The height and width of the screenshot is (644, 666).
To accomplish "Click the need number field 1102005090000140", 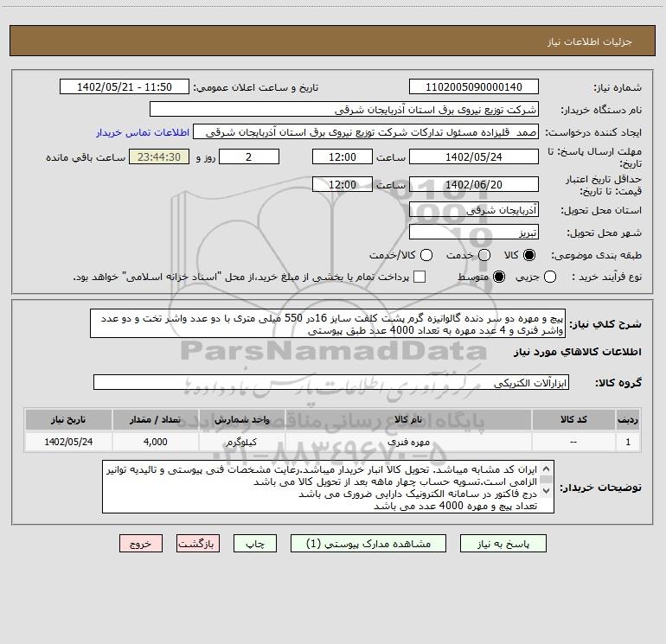I will click(474, 87).
